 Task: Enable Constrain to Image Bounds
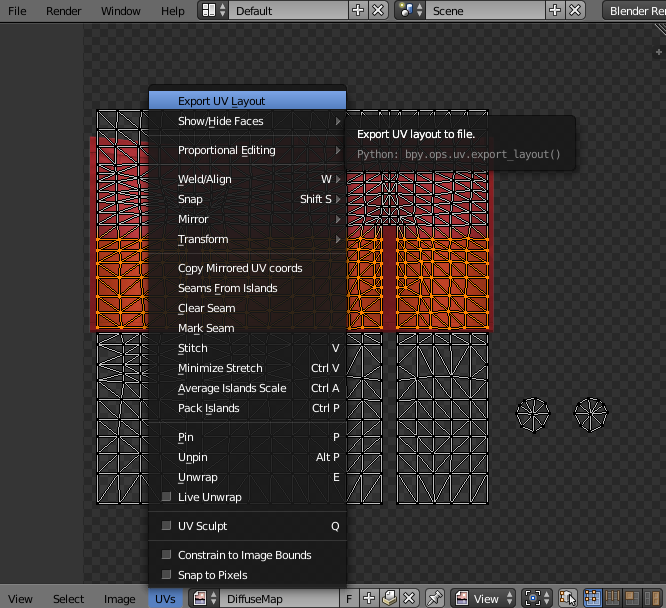tap(166, 554)
